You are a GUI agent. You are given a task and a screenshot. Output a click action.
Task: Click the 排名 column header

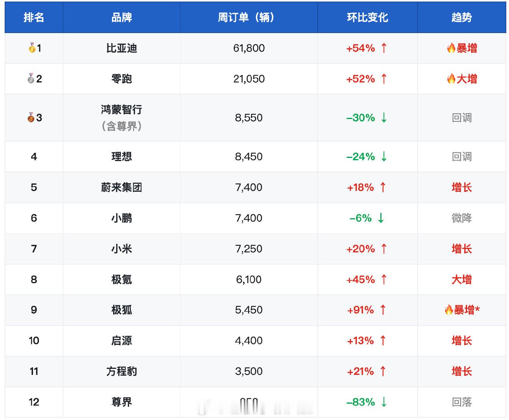pos(34,17)
